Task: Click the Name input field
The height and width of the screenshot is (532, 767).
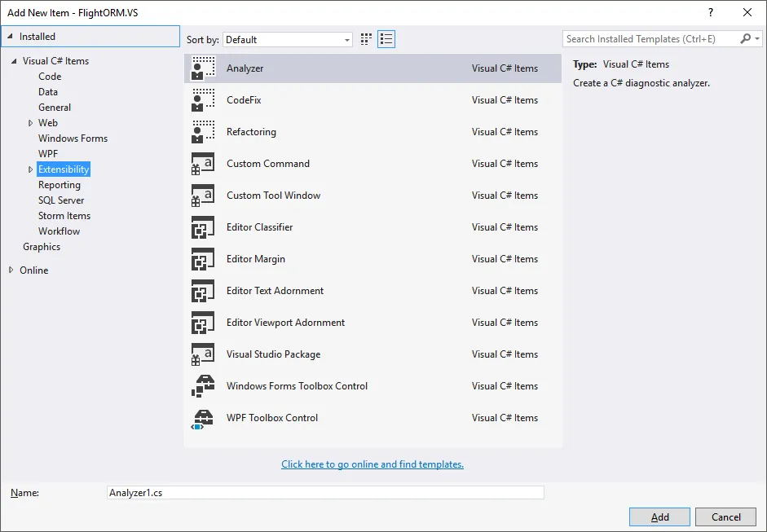Action: point(325,492)
